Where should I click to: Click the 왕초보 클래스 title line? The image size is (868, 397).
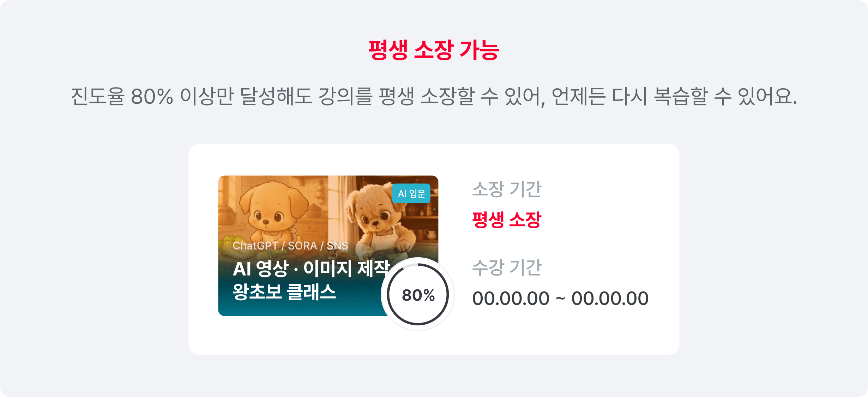pyautogui.click(x=284, y=292)
